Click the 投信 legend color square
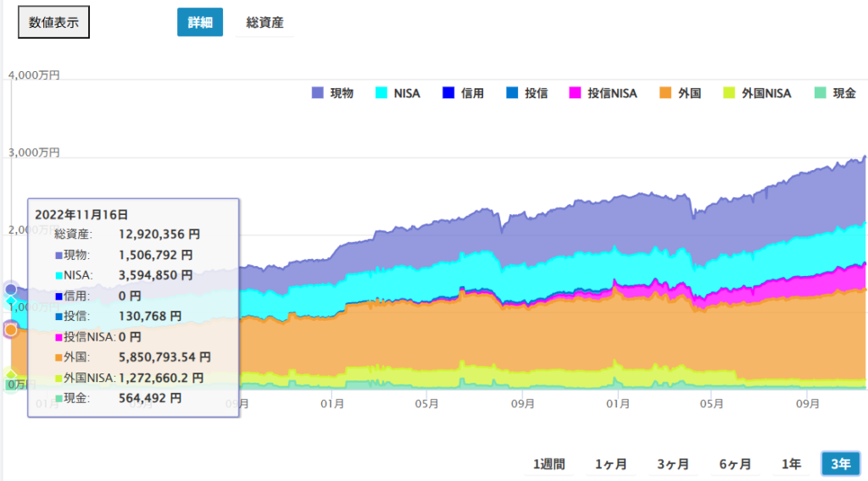This screenshot has height=481, width=868. (511, 93)
